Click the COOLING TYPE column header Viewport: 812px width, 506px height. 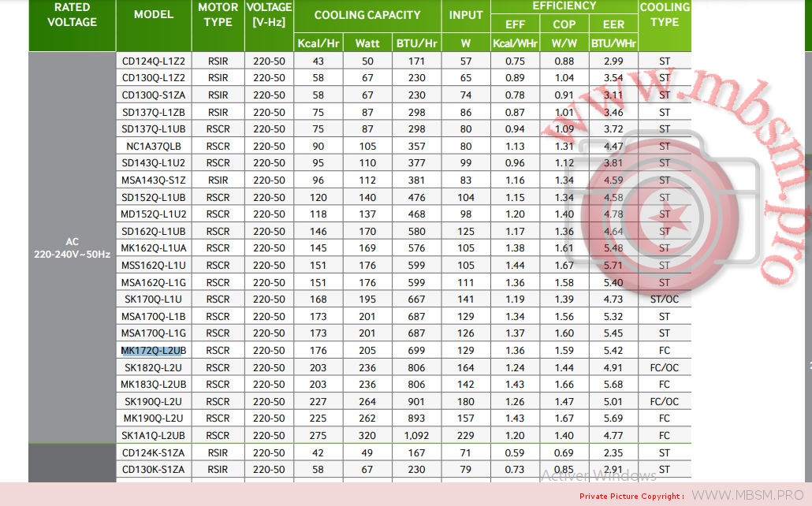665,15
